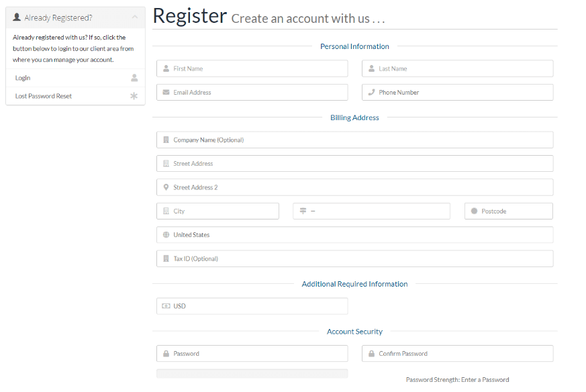This screenshot has width=586, height=392.
Task: Open the state selection dropdown
Action: (371, 211)
